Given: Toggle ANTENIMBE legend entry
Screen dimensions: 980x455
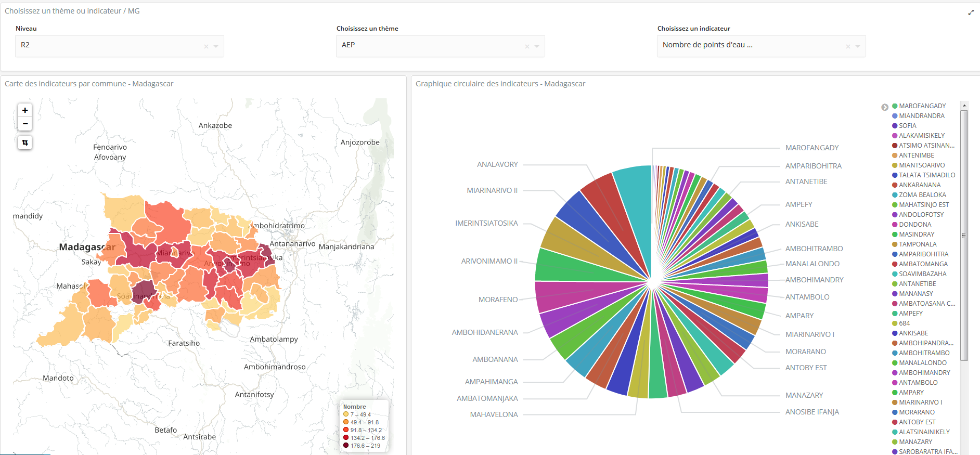Looking at the screenshot, I should pyautogui.click(x=913, y=155).
